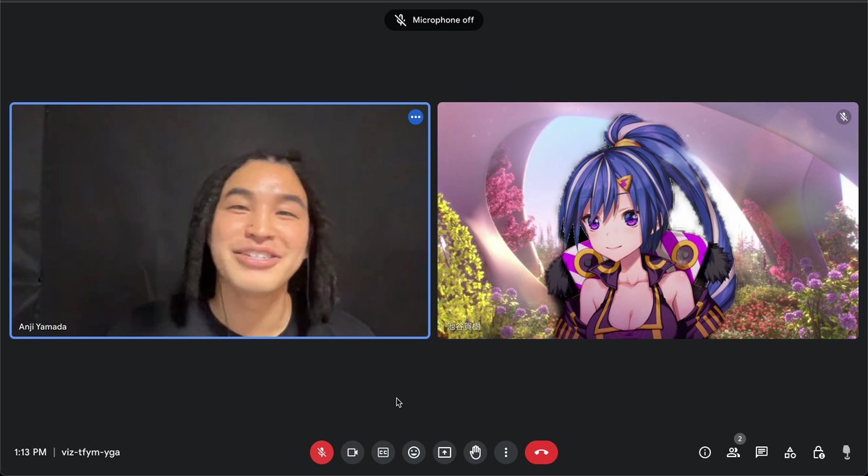Open the emoji reactions button
The width and height of the screenshot is (868, 476).
tap(414, 452)
